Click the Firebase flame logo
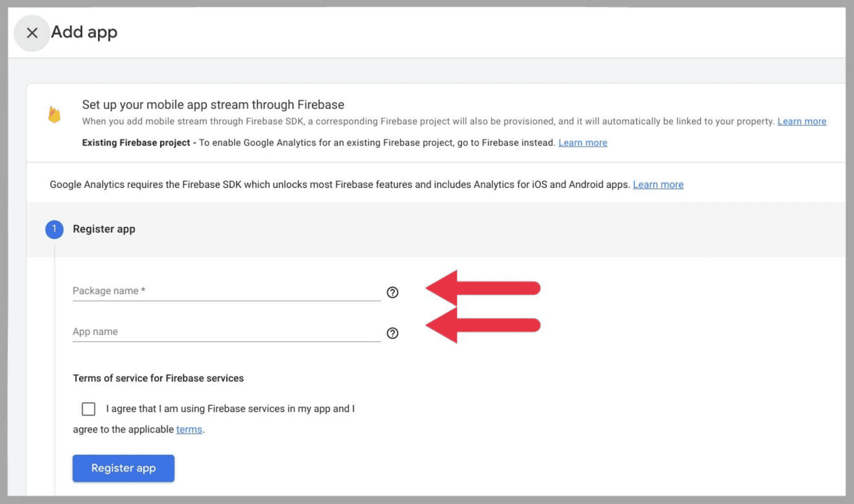This screenshot has height=504, width=854. (x=54, y=114)
